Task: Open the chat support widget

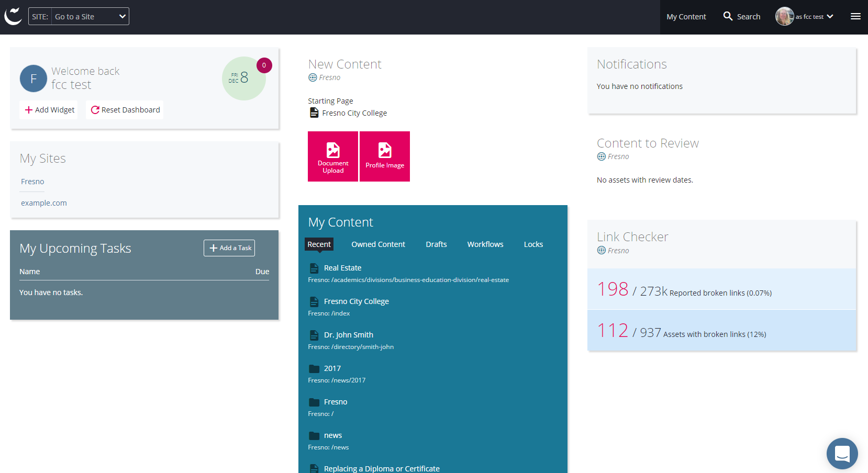Action: (842, 454)
